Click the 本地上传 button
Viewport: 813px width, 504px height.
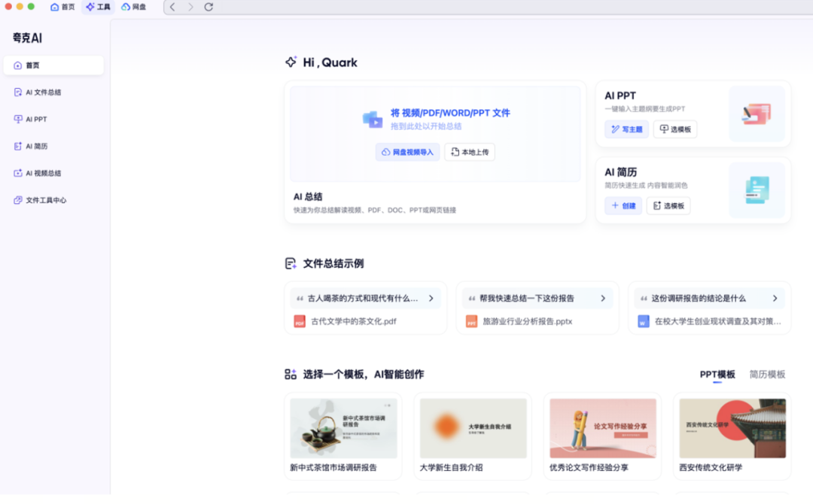[x=470, y=151]
